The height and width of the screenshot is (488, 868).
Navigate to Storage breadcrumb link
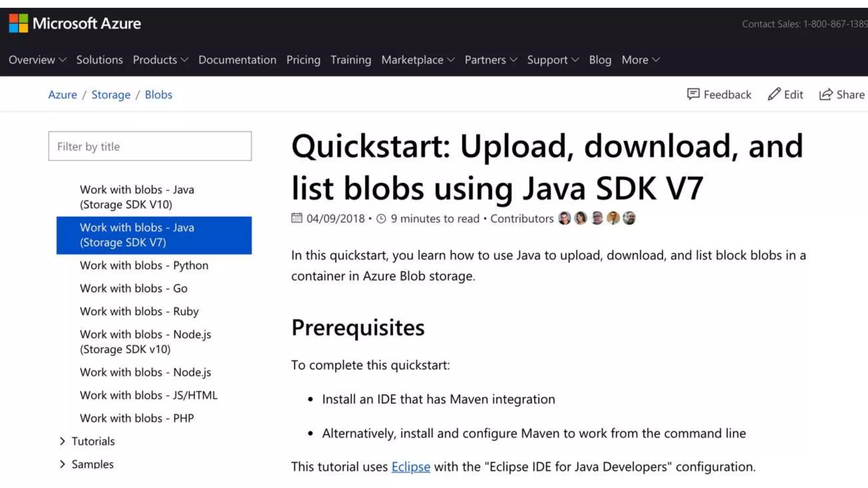[111, 94]
